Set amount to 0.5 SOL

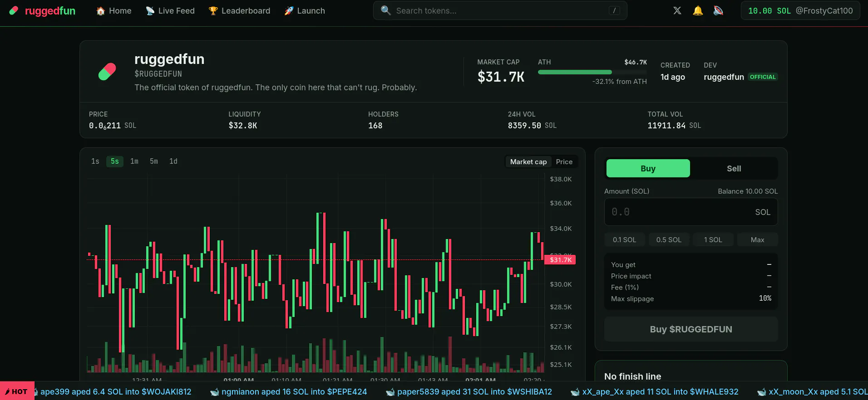pos(669,239)
